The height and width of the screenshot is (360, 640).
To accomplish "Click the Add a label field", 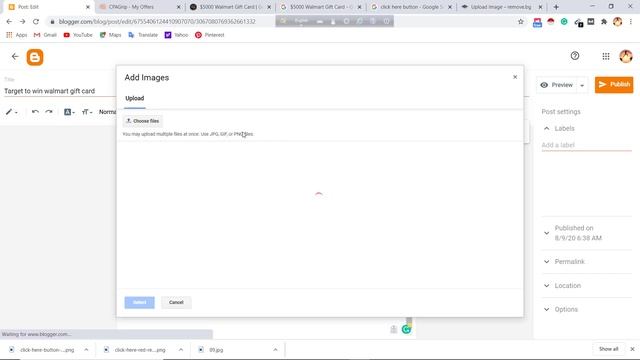I will [x=587, y=145].
